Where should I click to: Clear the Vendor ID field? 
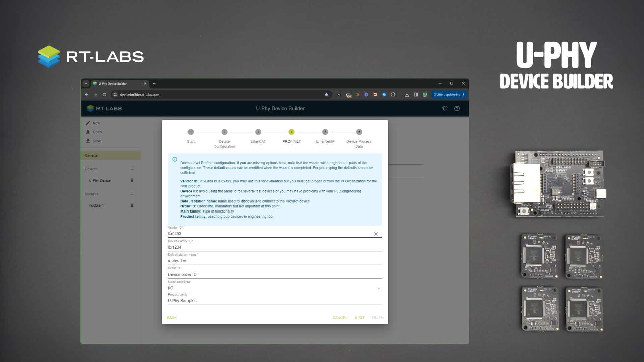(x=376, y=234)
